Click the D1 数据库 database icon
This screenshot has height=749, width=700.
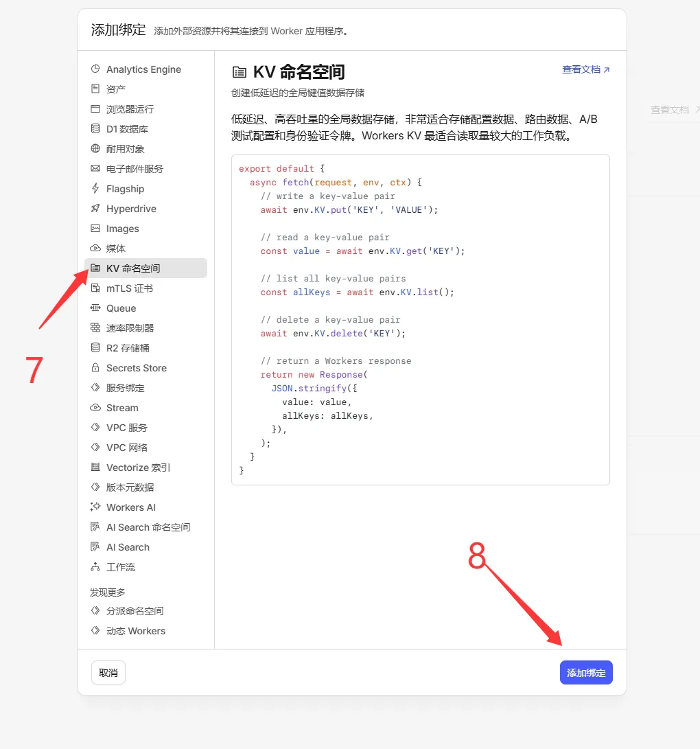pyautogui.click(x=95, y=128)
